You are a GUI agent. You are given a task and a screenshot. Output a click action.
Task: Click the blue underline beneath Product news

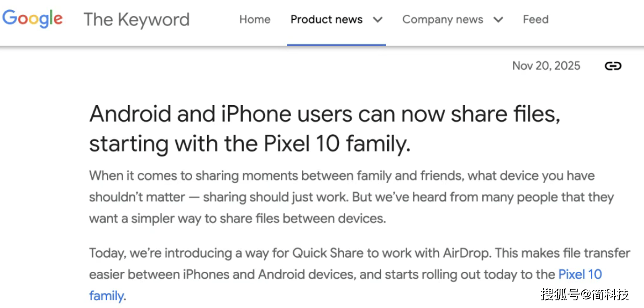point(336,44)
